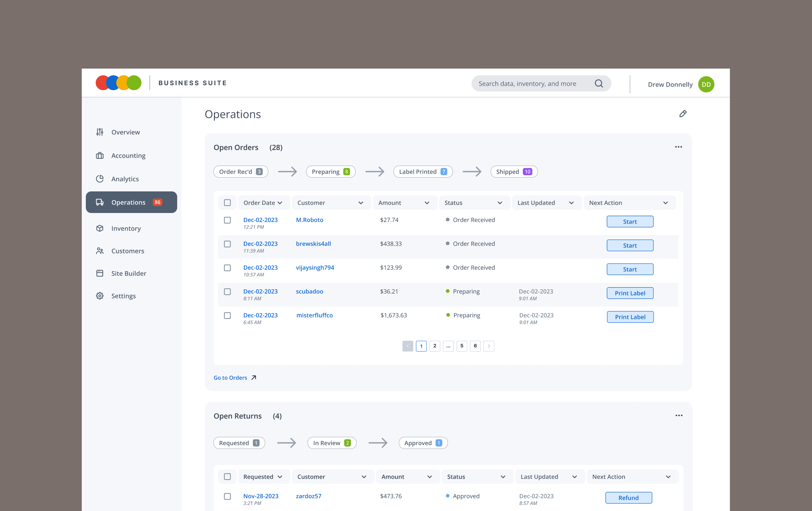
Task: Go to page 2 of orders
Action: 435,346
